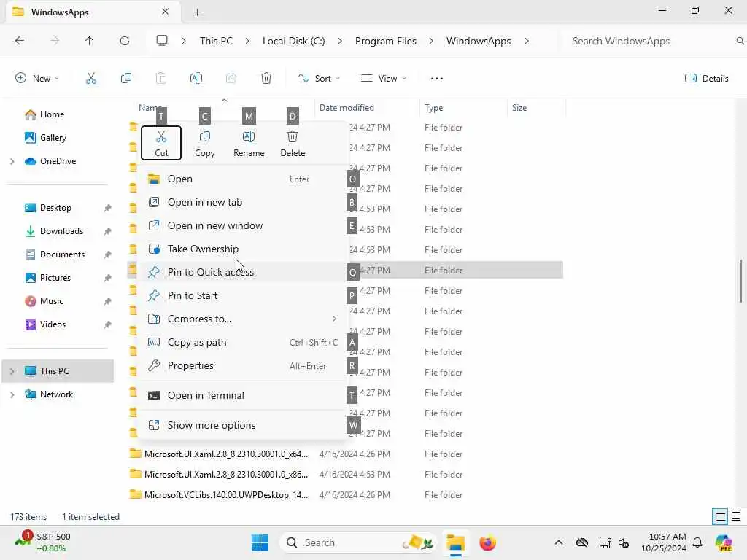
Task: Show hidden system tray icons
Action: [558, 542]
